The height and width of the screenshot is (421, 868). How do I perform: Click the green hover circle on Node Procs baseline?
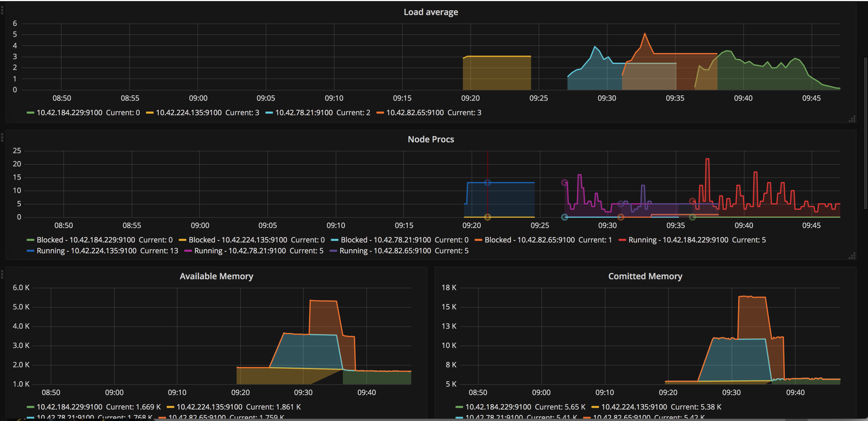(692, 217)
